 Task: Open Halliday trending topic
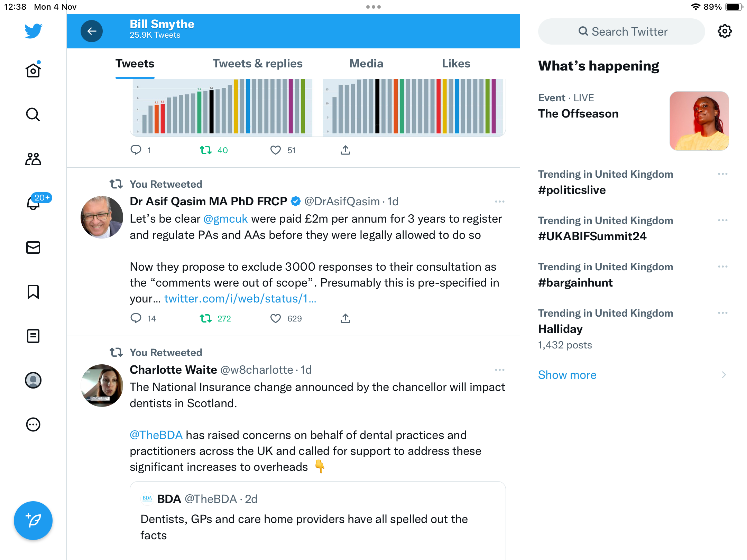(560, 329)
